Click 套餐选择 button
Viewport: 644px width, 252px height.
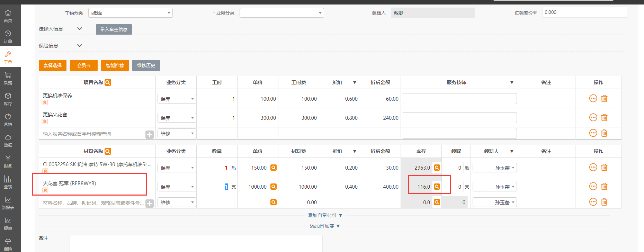coord(53,65)
